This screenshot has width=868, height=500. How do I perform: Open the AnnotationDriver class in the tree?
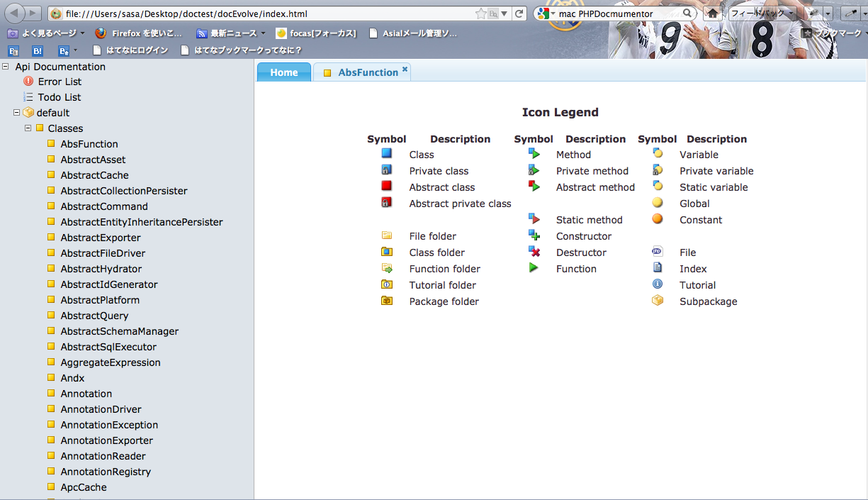[x=101, y=409]
